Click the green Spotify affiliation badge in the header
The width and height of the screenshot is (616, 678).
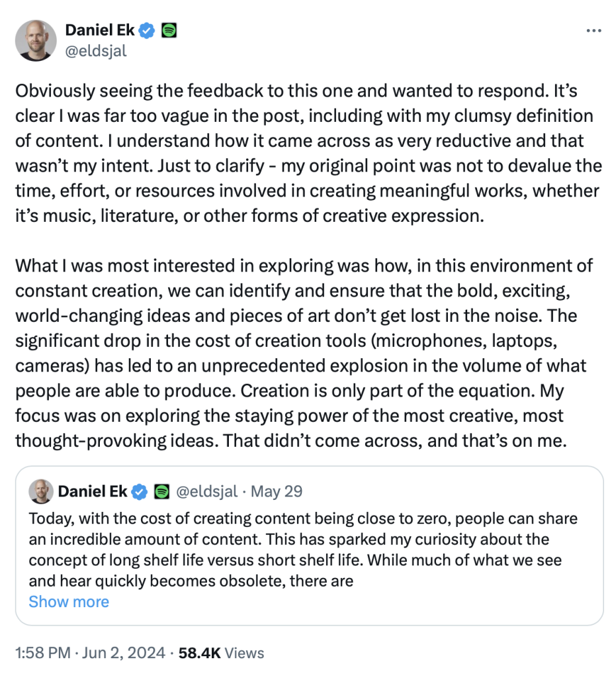[x=169, y=30]
